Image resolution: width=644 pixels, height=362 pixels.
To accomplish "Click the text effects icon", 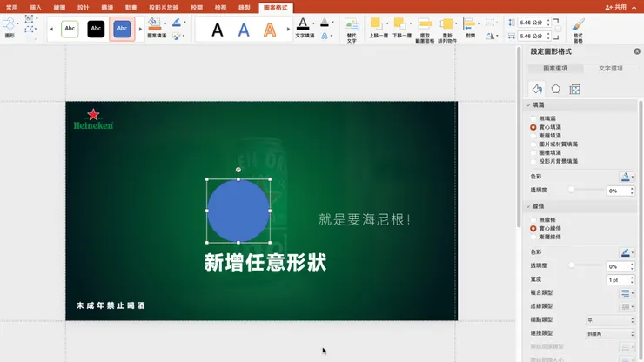I will [x=325, y=37].
